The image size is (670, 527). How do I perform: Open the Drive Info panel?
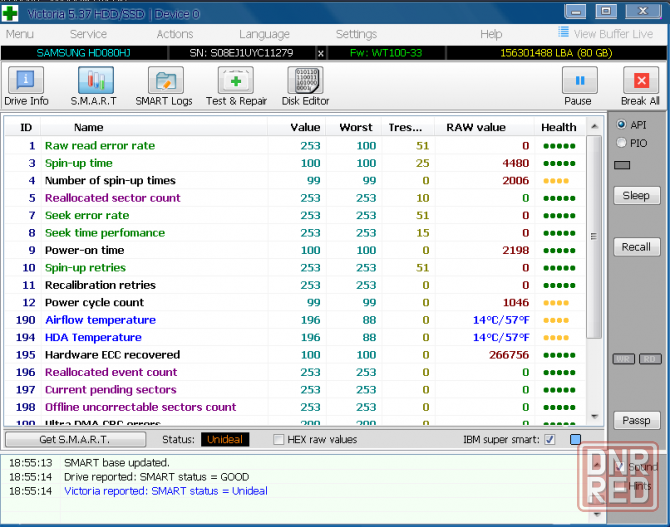tap(26, 86)
